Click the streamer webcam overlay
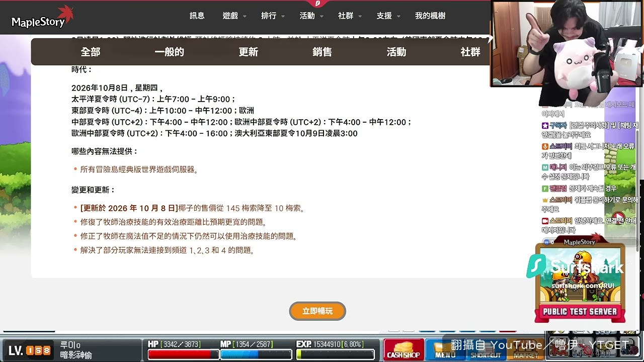This screenshot has height=362, width=644. pos(567,44)
